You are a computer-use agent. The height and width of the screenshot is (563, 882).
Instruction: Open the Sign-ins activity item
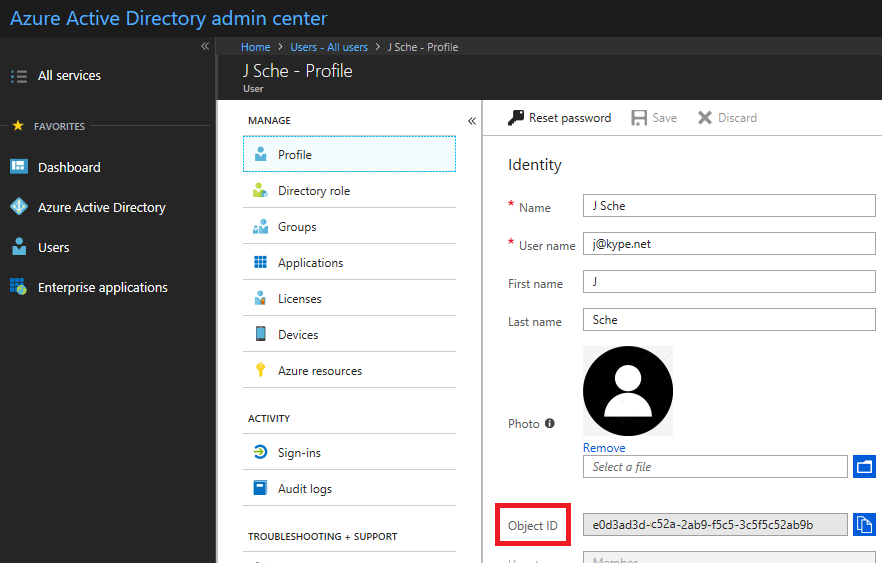click(349, 452)
